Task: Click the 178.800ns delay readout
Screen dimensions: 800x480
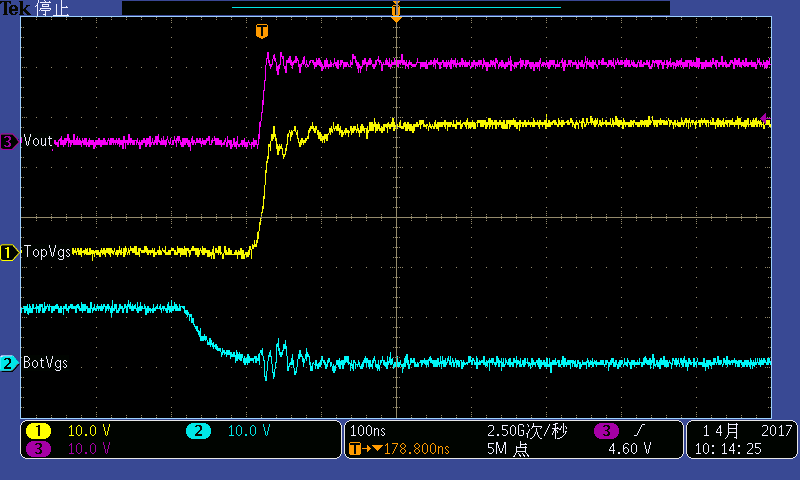Action: (417, 449)
